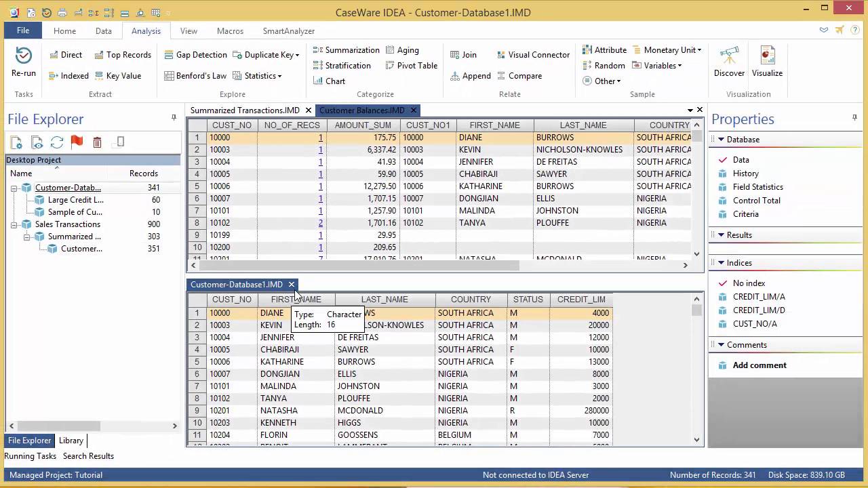Click the file-with-gear icon in File Explorer
The width and height of the screenshot is (868, 488).
(16, 142)
